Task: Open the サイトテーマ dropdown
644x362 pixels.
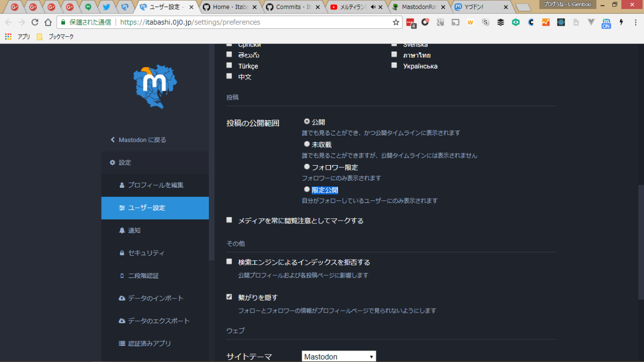Action: pos(339,356)
